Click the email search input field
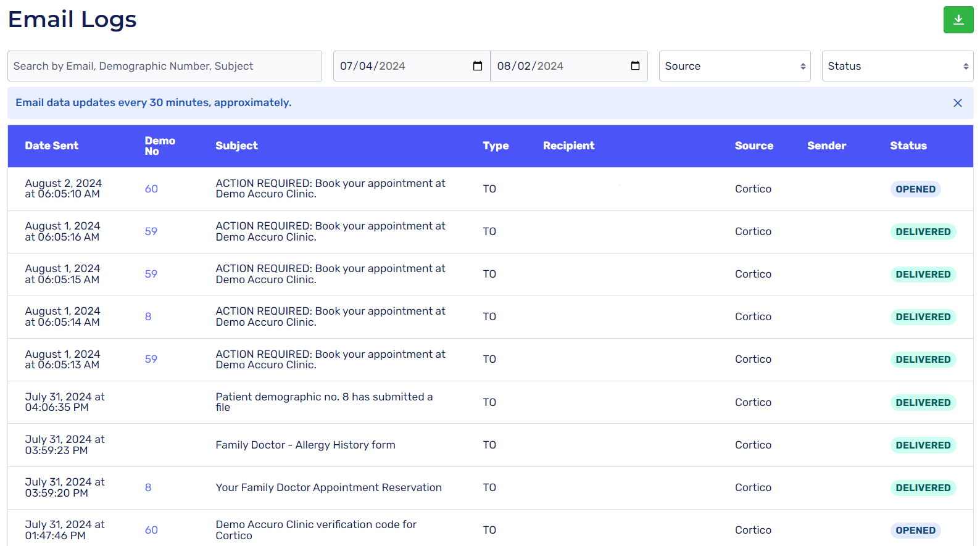This screenshot has width=980, height=546. (x=165, y=66)
